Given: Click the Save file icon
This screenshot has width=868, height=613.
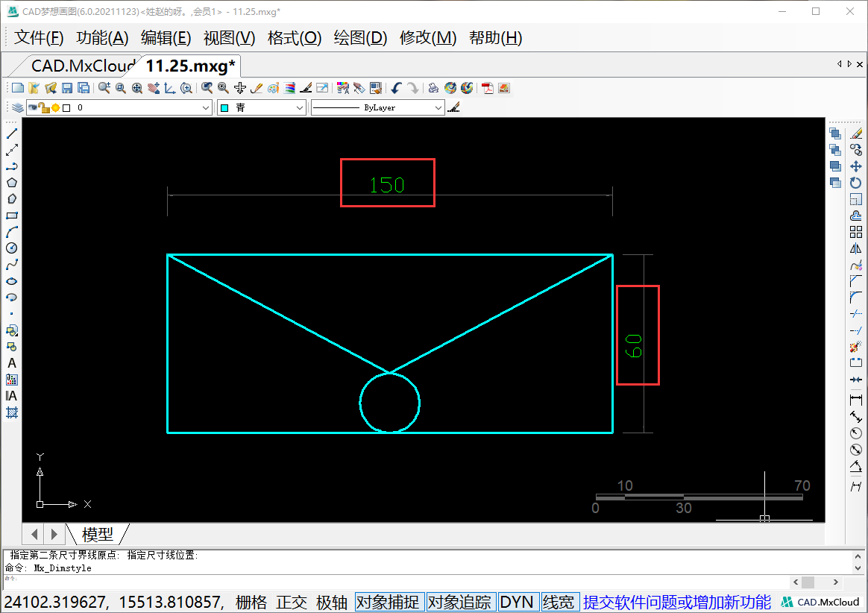Looking at the screenshot, I should click(x=67, y=88).
